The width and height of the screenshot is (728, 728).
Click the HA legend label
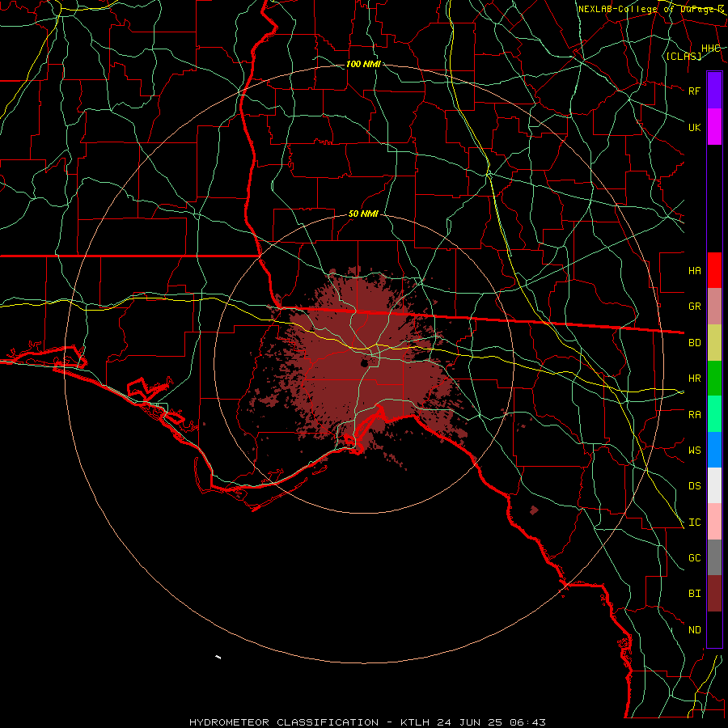(x=694, y=270)
